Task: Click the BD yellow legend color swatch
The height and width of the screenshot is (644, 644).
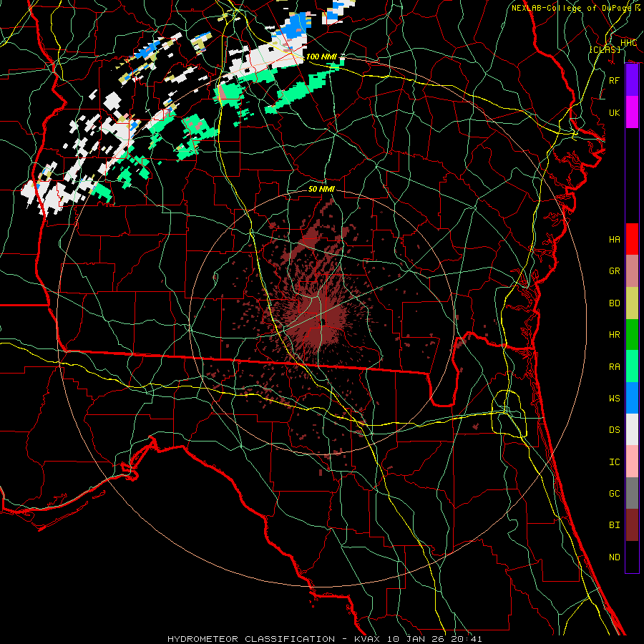Action: [x=632, y=303]
